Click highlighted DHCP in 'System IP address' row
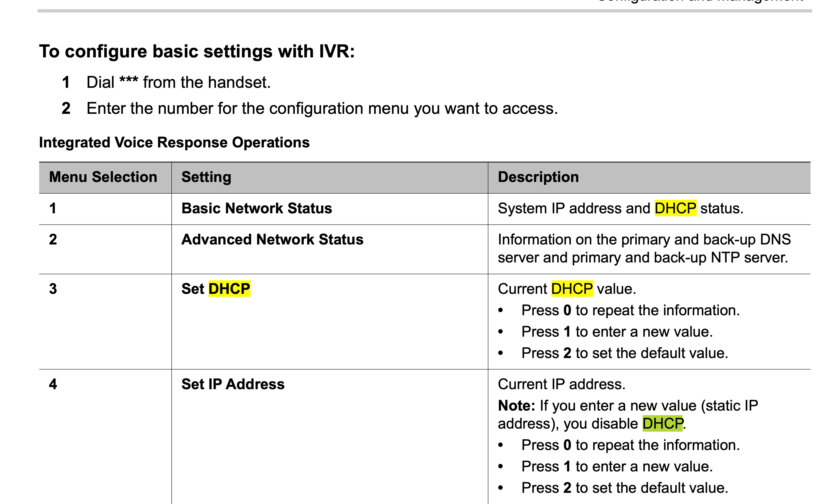This screenshot has width=835, height=504. [675, 208]
